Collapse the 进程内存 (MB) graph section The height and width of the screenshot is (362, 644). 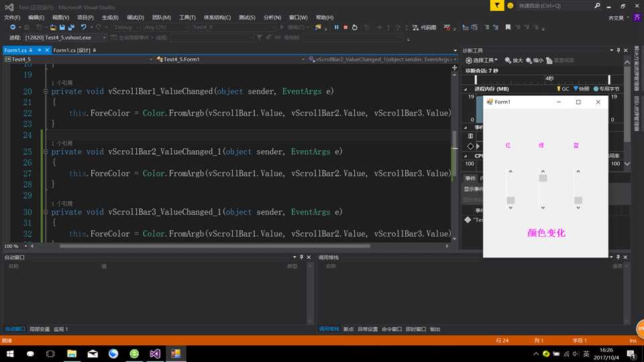[466, 89]
